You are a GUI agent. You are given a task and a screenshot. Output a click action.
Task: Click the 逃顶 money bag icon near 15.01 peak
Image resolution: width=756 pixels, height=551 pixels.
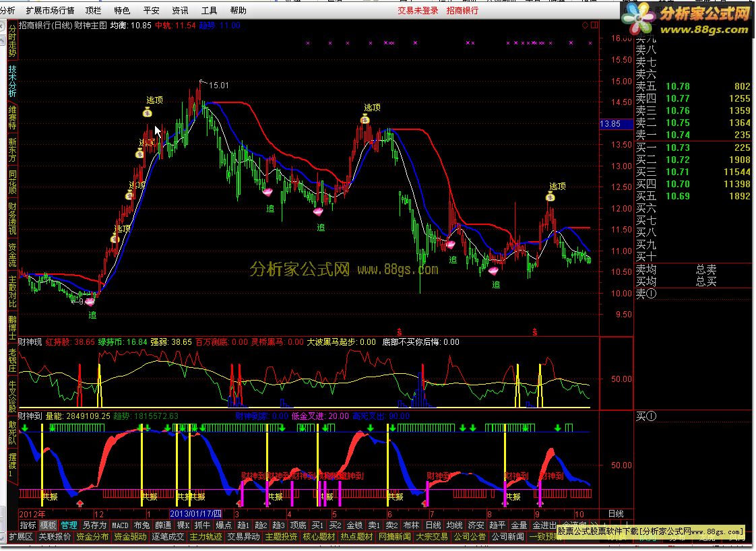coord(148,112)
